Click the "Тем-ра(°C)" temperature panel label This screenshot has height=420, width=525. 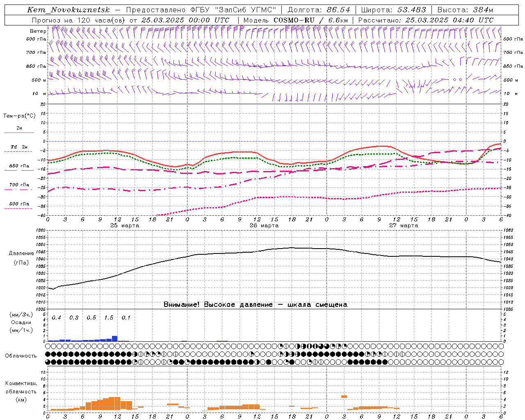[19, 116]
